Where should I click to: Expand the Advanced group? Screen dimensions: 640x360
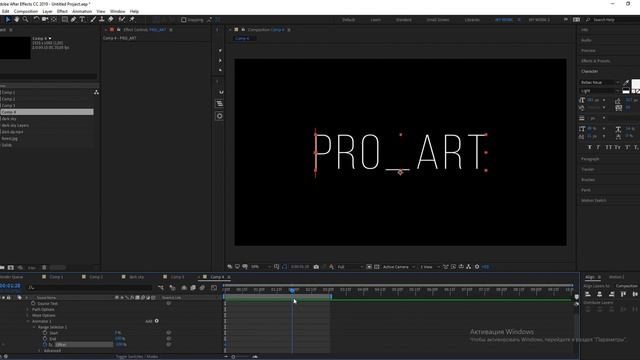click(40, 350)
